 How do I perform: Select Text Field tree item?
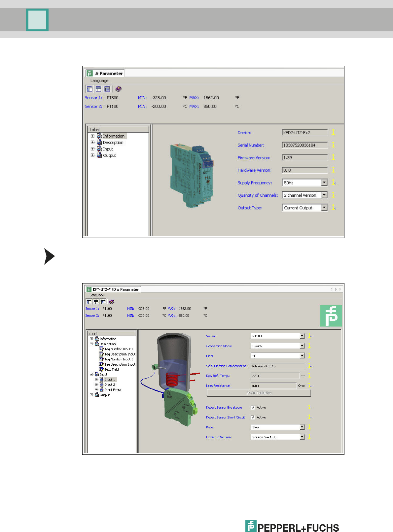[112, 370]
